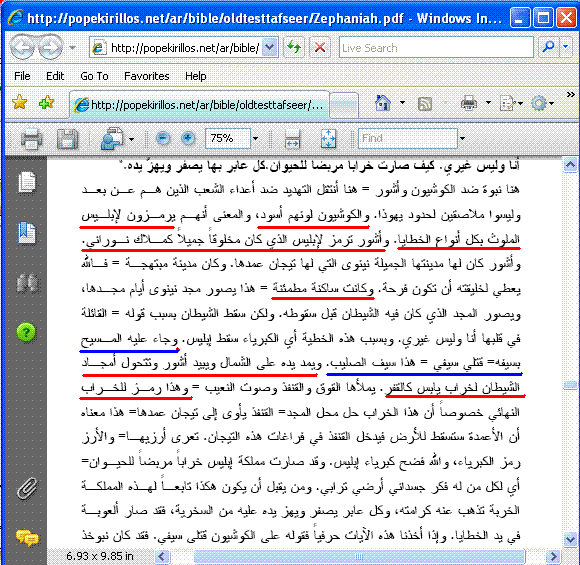This screenshot has height=565, width=580.
Task: Refresh the page with the green arrows button
Action: 294,47
